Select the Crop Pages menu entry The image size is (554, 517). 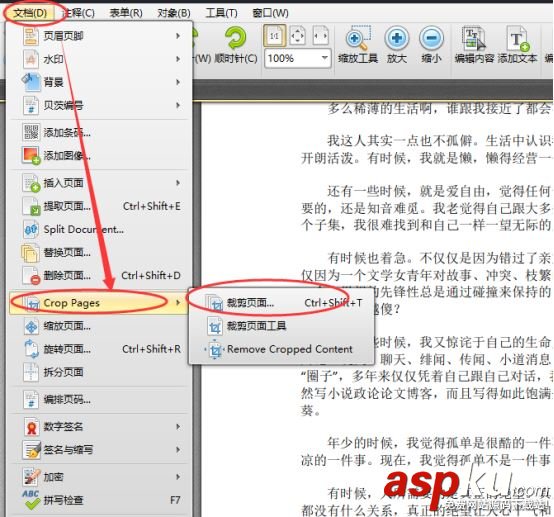(x=98, y=303)
